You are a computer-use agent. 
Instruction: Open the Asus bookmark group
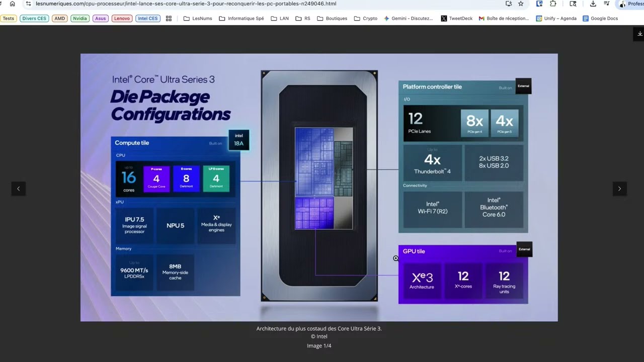pyautogui.click(x=101, y=19)
